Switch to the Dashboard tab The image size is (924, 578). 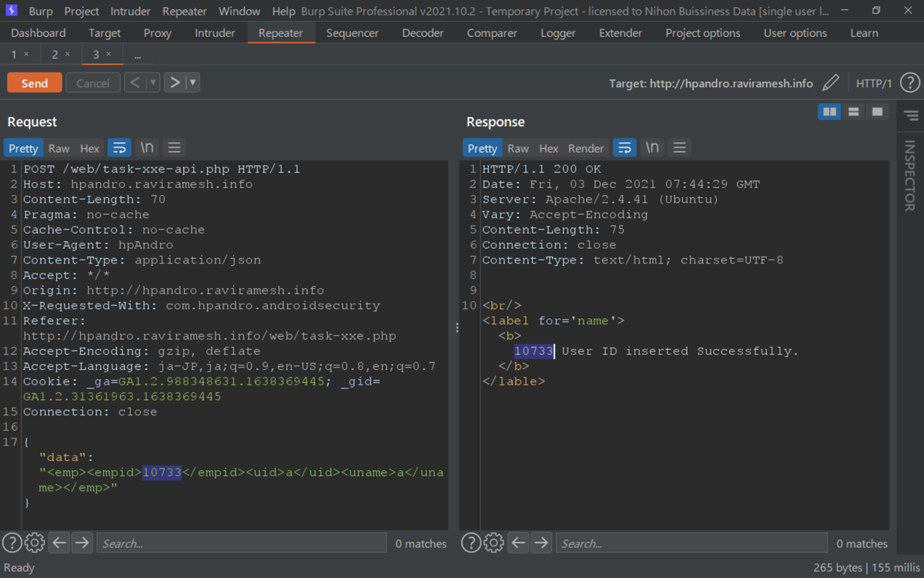coord(38,33)
